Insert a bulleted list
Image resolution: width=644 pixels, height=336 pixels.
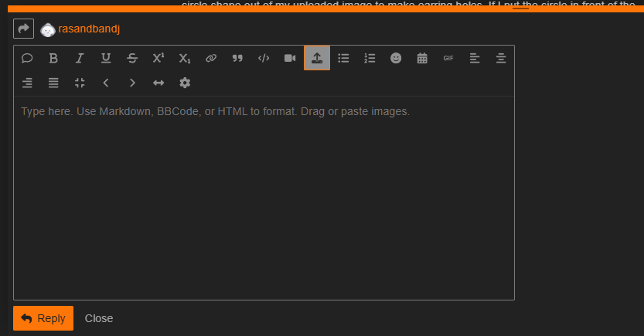click(343, 58)
